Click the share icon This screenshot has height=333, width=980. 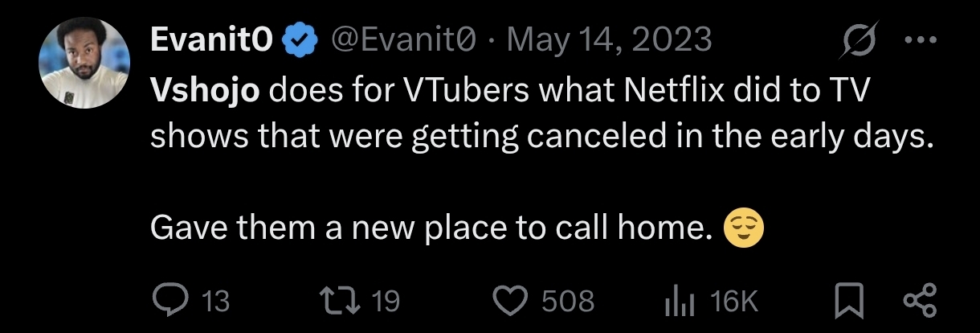coord(920,301)
